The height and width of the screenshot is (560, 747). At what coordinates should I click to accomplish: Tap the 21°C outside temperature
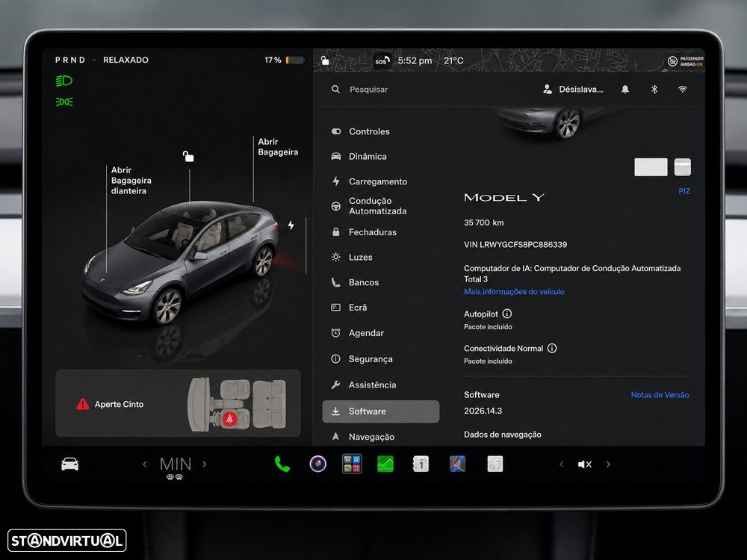[453, 60]
